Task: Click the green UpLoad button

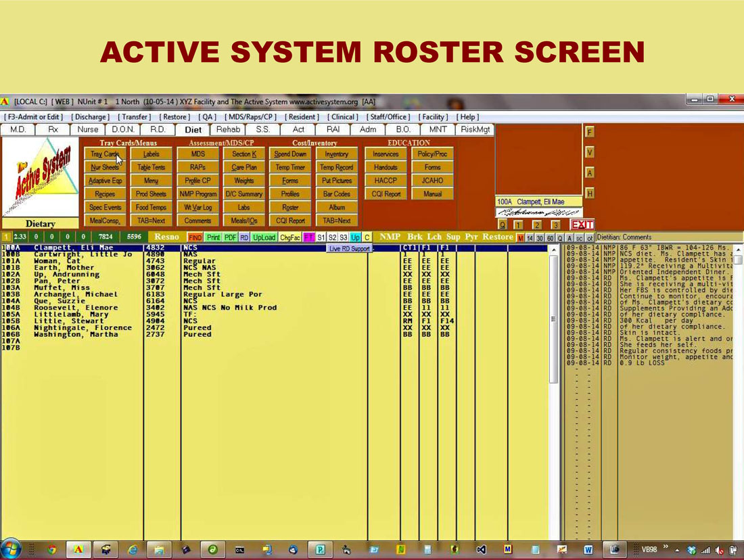Action: click(264, 237)
